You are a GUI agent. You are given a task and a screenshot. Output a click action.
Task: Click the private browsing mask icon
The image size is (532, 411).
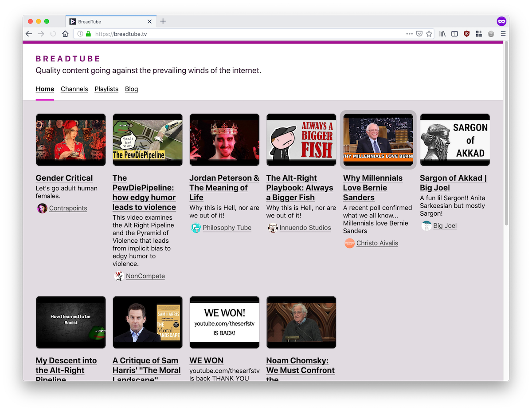501,21
